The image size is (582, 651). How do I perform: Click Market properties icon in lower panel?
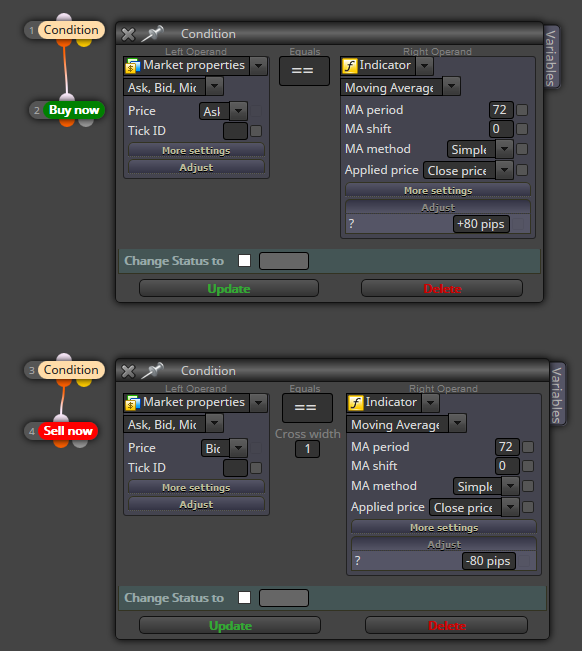coord(132,403)
